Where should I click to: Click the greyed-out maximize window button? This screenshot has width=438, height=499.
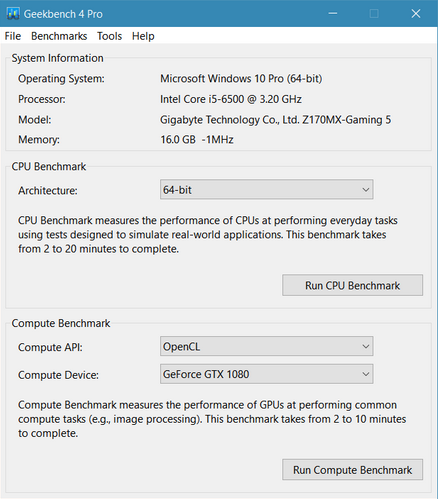coord(374,14)
